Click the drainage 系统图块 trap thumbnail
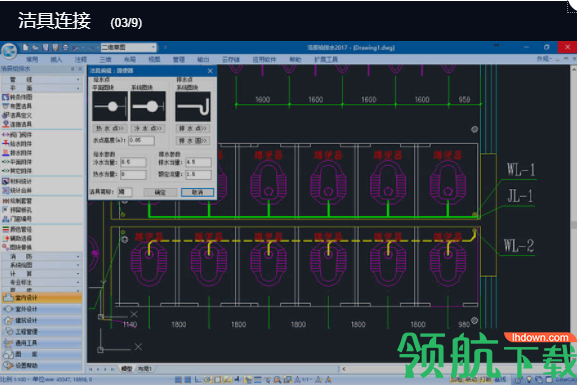The image size is (577, 385). click(x=193, y=107)
